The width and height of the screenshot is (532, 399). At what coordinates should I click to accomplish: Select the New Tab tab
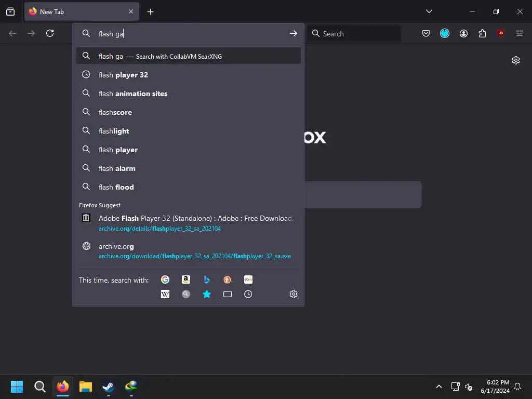[82, 11]
